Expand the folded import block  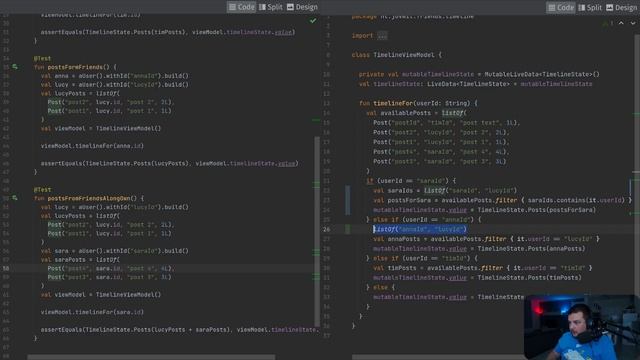(x=382, y=36)
